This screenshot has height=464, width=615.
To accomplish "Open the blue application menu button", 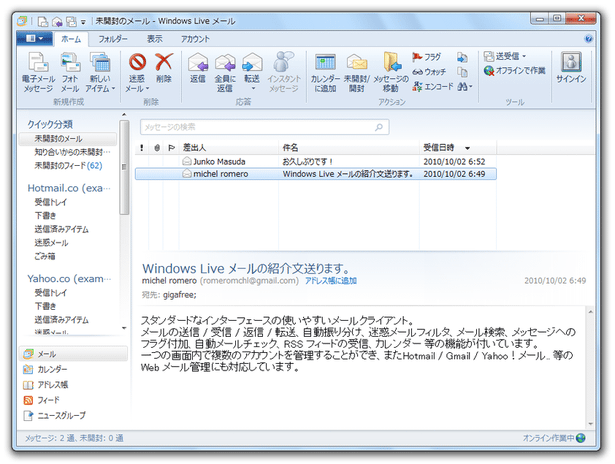I will [x=35, y=38].
